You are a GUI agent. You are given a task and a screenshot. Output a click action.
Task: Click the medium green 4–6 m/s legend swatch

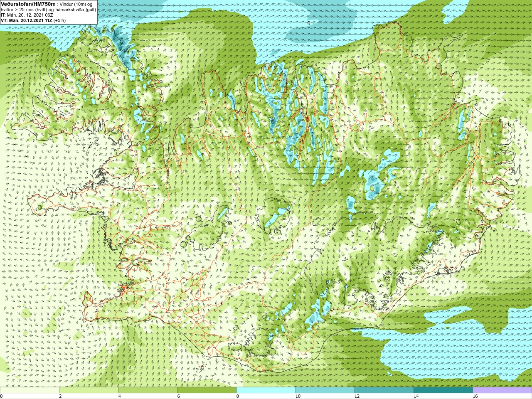tap(148, 390)
